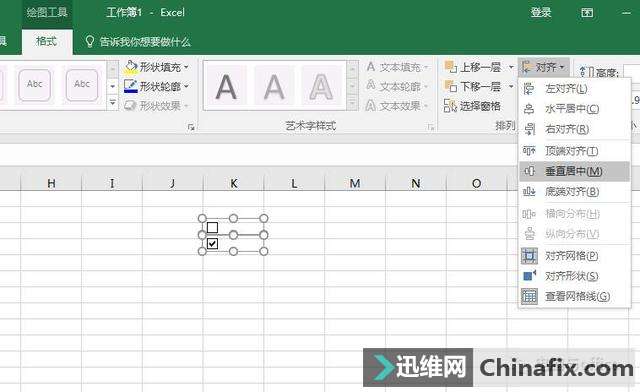Screen dimensions: 640x392
Task: Select Align Left (左对齐) icon in menu
Action: click(x=529, y=89)
